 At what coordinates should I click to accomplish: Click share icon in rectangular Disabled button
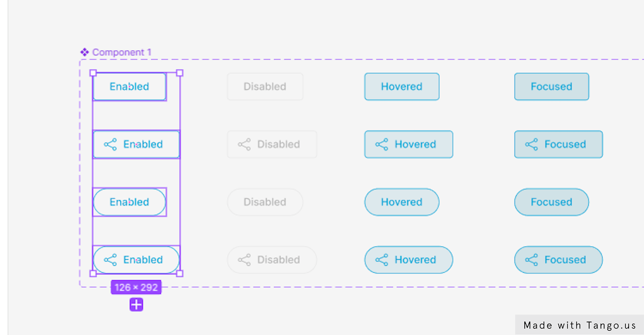coord(244,144)
